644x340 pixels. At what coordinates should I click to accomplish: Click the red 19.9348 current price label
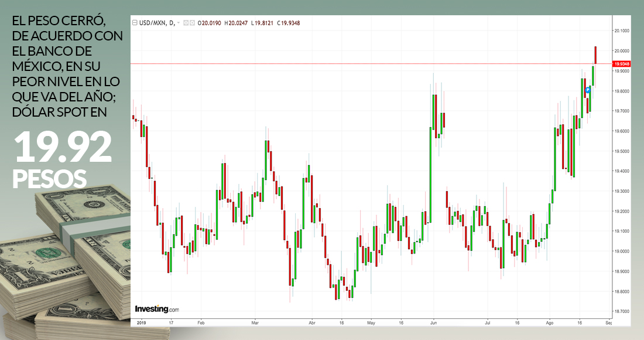tap(621, 64)
